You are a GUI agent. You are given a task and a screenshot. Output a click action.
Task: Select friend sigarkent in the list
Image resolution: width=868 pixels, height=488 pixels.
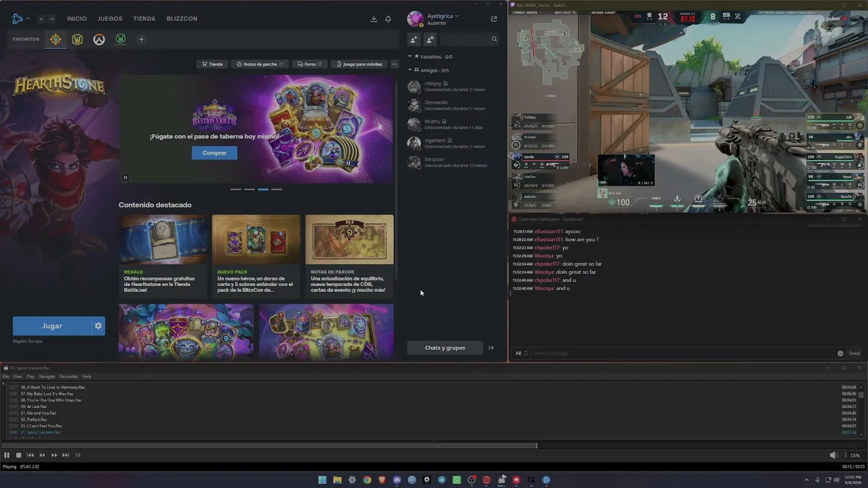click(452, 143)
